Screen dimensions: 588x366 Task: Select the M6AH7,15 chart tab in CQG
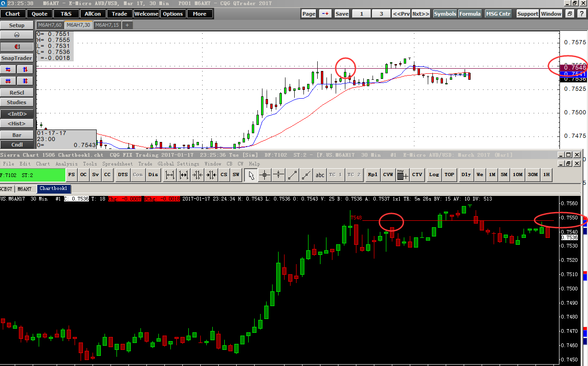click(107, 25)
